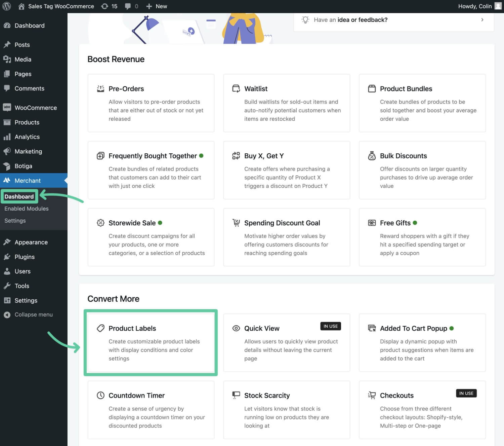Image resolution: width=504 pixels, height=446 pixels.
Task: Open the Free Gifts module
Action: 422,237
